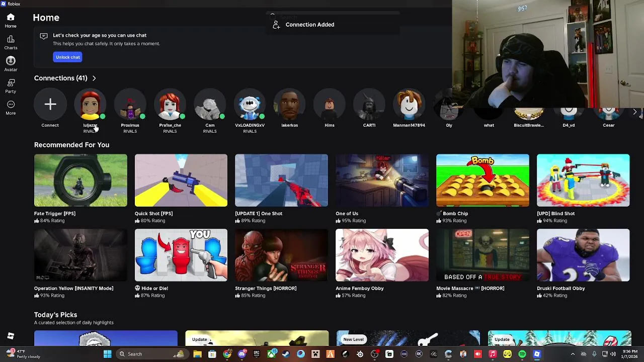The height and width of the screenshot is (362, 644).
Task: Open File Explorer from the taskbar
Action: tap(197, 354)
